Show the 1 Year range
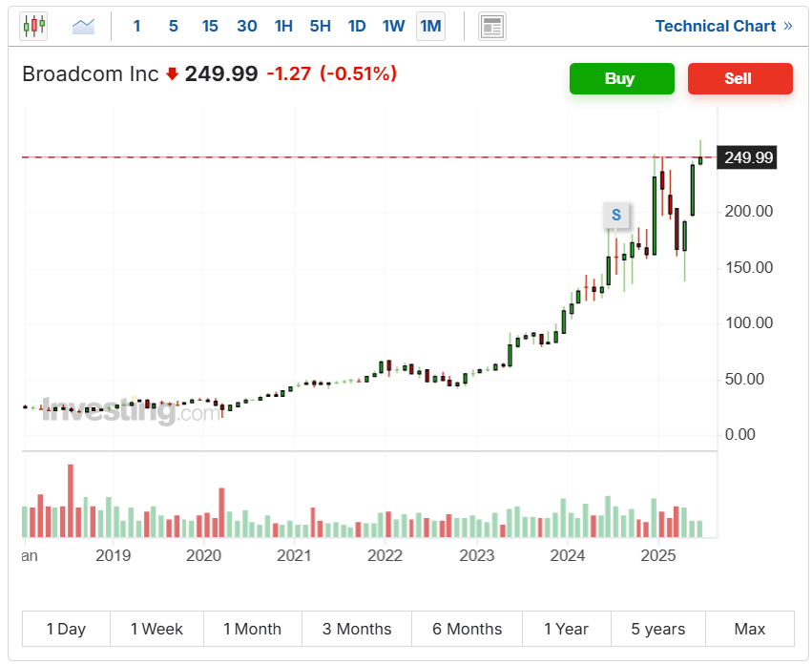The height and width of the screenshot is (664, 812). pyautogui.click(x=567, y=629)
